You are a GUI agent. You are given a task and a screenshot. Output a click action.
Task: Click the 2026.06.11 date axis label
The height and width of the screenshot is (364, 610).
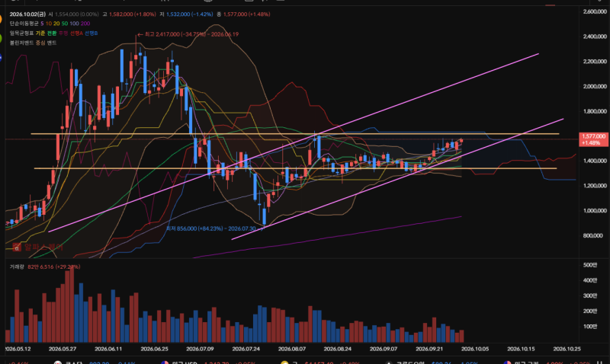108,349
